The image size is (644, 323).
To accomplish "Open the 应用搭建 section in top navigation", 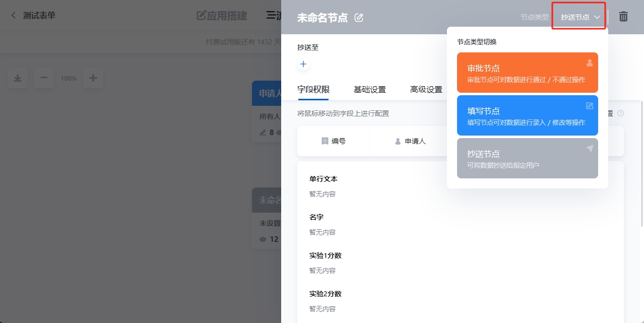I will pyautogui.click(x=222, y=16).
